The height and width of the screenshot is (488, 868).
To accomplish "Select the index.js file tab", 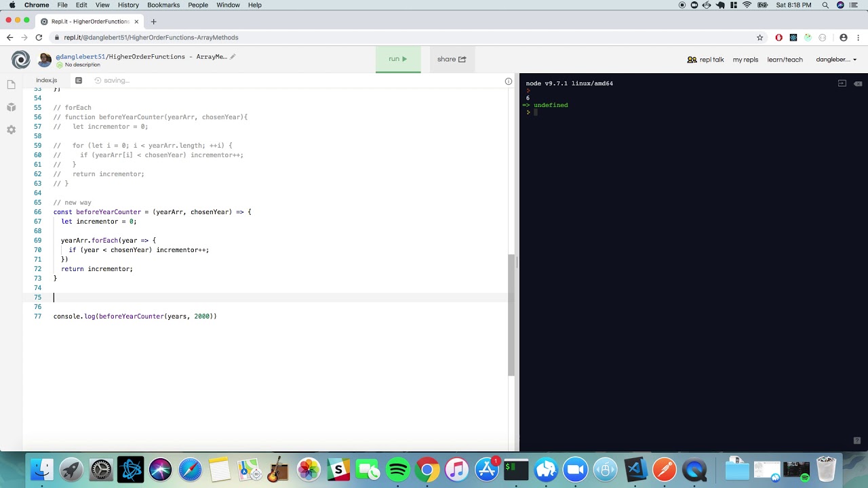I will 47,81.
